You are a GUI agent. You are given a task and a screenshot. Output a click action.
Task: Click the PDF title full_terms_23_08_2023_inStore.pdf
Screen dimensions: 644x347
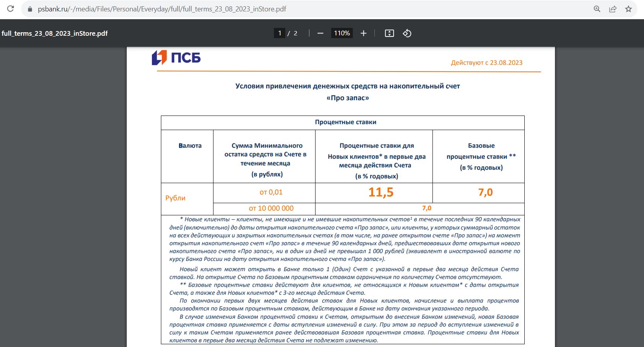(x=55, y=33)
